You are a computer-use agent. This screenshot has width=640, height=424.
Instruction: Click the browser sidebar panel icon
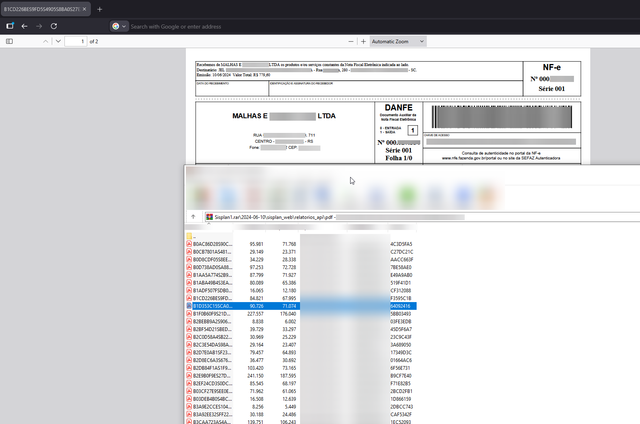click(10, 26)
